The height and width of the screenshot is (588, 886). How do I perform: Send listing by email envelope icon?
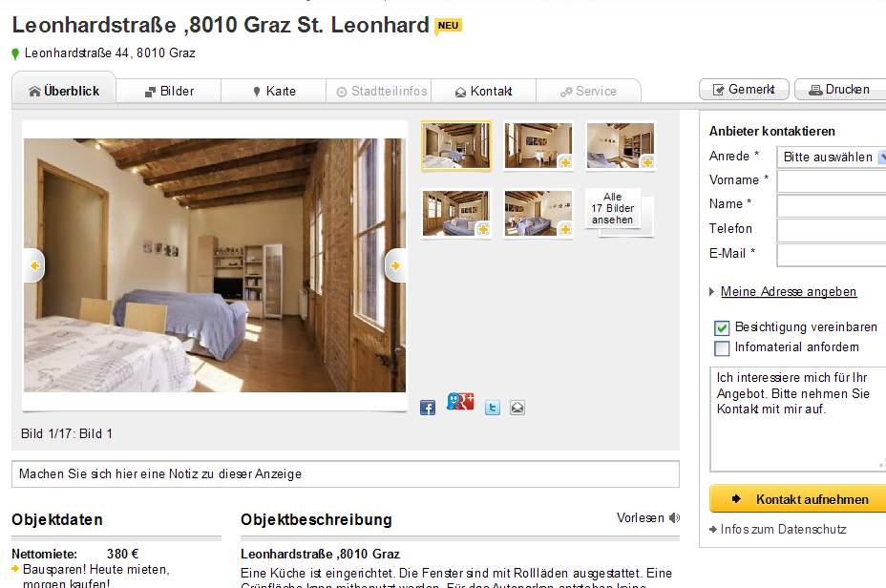coord(517,408)
